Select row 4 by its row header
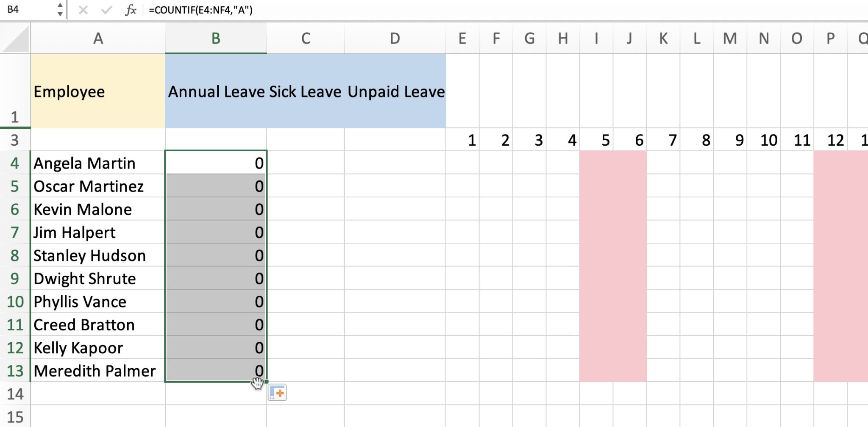868x427 pixels. tap(16, 163)
